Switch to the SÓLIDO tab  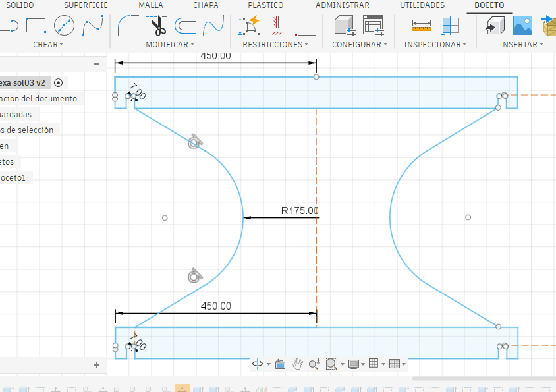[x=20, y=5]
